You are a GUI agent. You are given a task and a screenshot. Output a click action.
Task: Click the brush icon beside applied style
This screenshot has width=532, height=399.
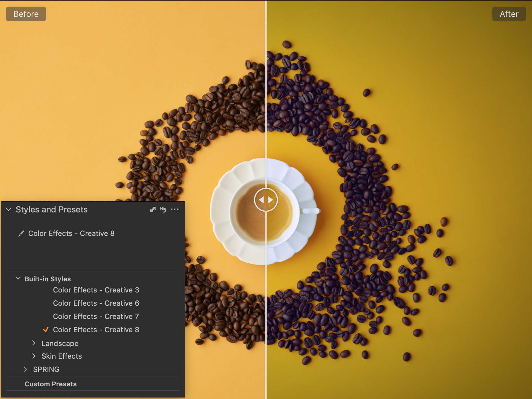click(21, 234)
